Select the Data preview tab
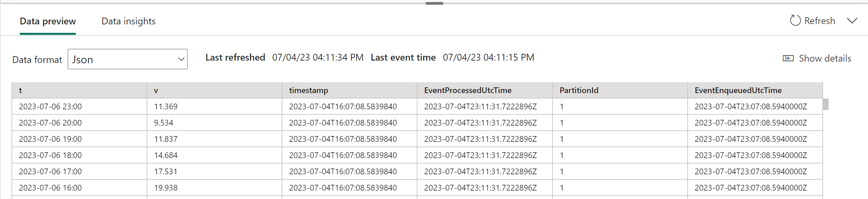 point(48,21)
